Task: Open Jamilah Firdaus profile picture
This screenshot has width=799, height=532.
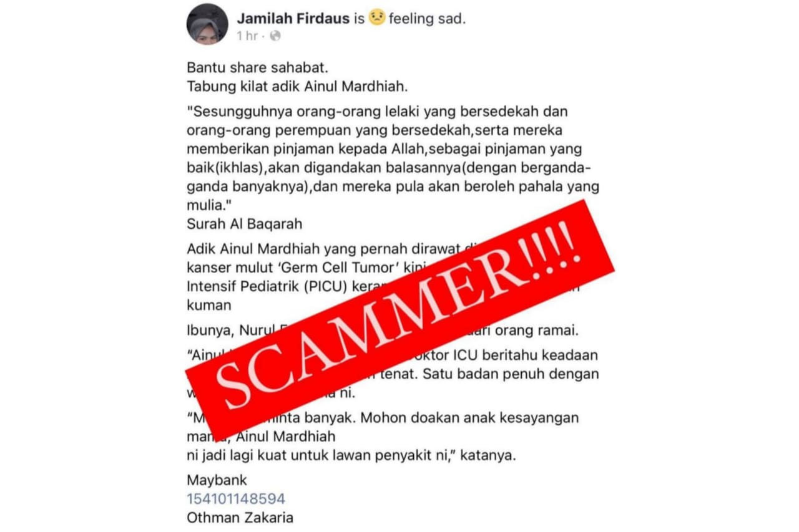Action: (x=207, y=24)
